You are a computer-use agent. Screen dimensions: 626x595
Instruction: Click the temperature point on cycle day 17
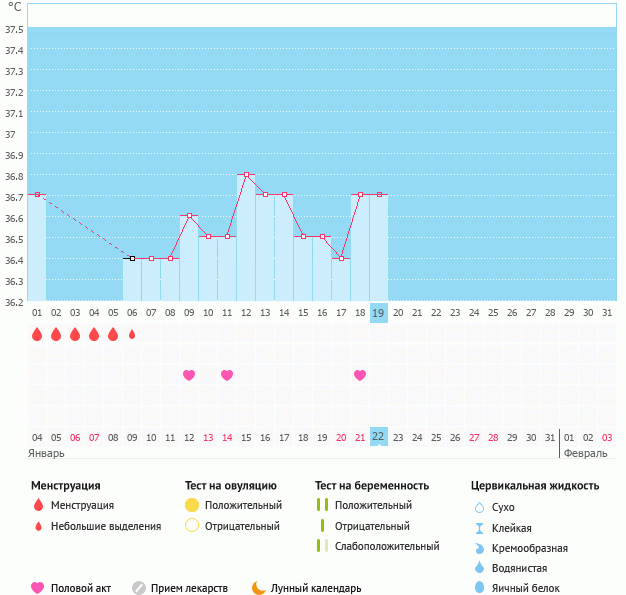point(341,258)
